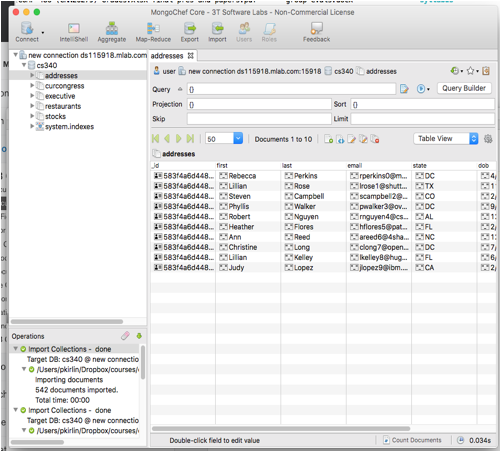Click the edit document pencil icon
The height and width of the screenshot is (452, 501).
[352, 139]
